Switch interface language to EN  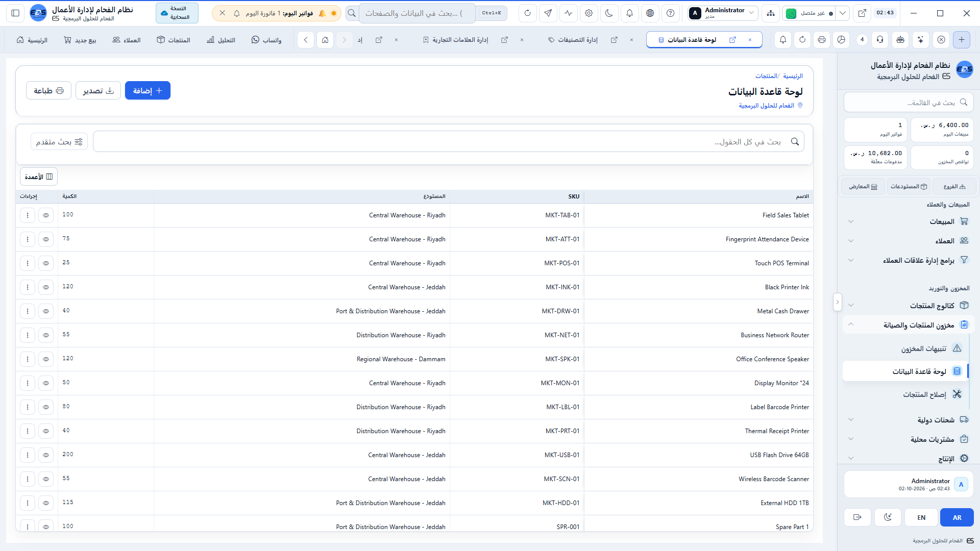(x=921, y=517)
